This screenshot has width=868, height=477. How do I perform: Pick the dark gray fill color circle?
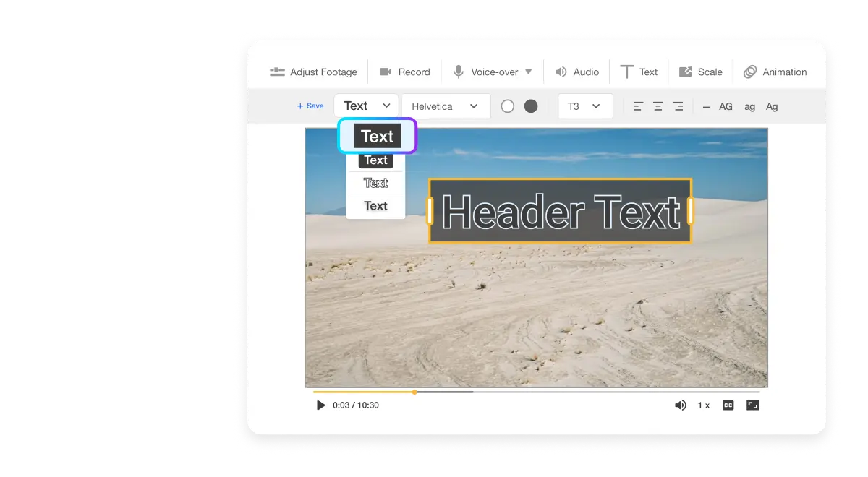(531, 106)
